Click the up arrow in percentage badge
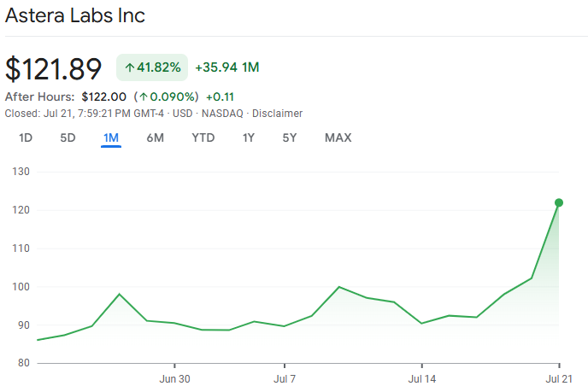Viewport: 588px width, 392px height. point(130,67)
